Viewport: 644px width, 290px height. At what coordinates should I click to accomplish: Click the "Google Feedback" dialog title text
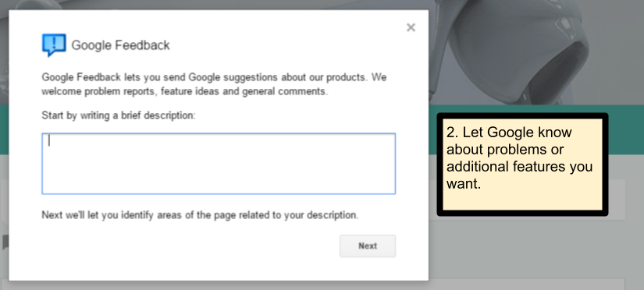(x=120, y=45)
